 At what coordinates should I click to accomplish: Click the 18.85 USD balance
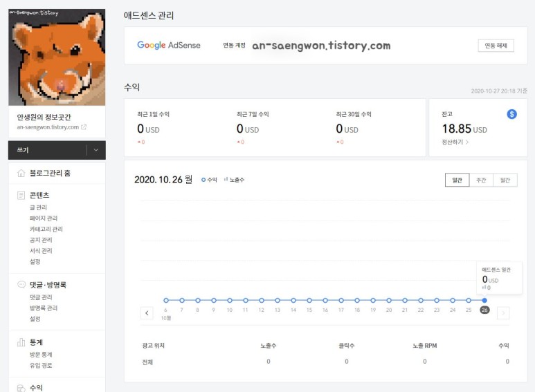pos(464,129)
